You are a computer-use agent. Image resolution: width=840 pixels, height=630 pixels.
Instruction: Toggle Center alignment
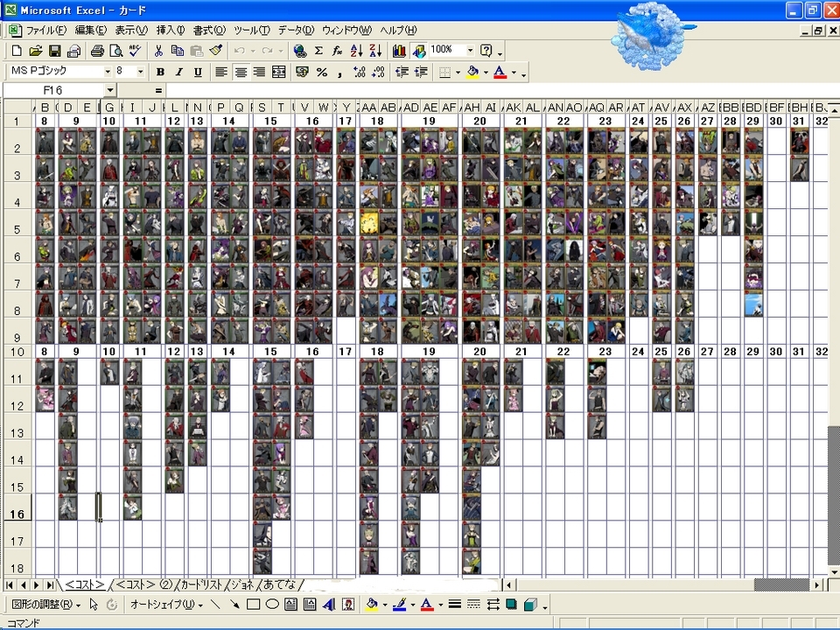pos(241,72)
